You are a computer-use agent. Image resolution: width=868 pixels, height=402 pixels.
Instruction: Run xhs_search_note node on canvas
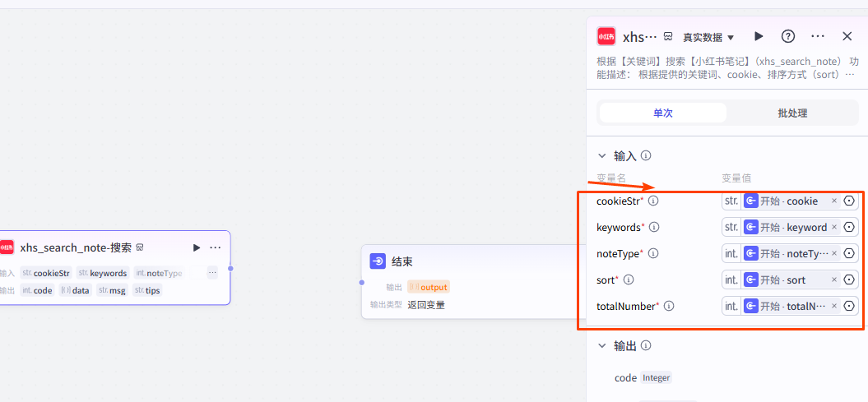(x=197, y=247)
